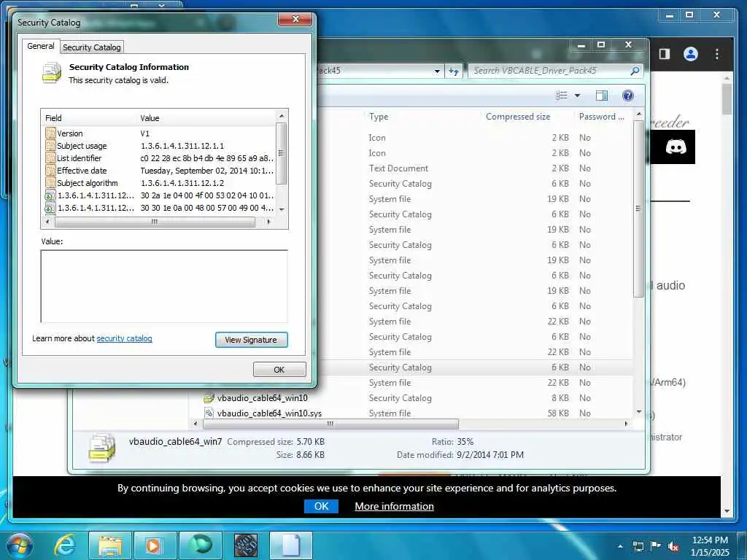Click the muted volume tray icon

pyautogui.click(x=673, y=547)
